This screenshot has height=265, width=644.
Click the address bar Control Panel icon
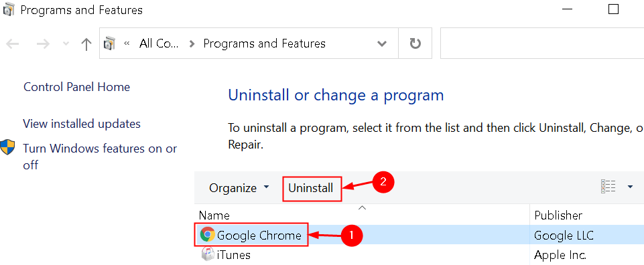point(110,43)
